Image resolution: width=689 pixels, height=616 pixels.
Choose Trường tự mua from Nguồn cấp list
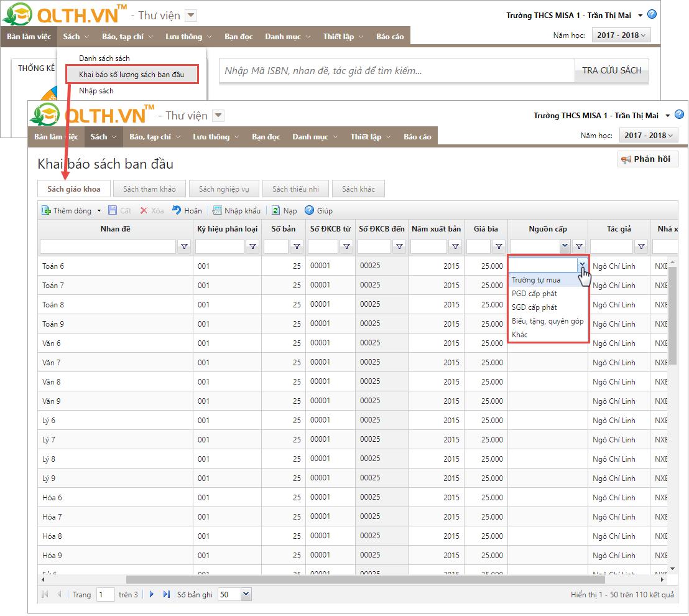536,280
